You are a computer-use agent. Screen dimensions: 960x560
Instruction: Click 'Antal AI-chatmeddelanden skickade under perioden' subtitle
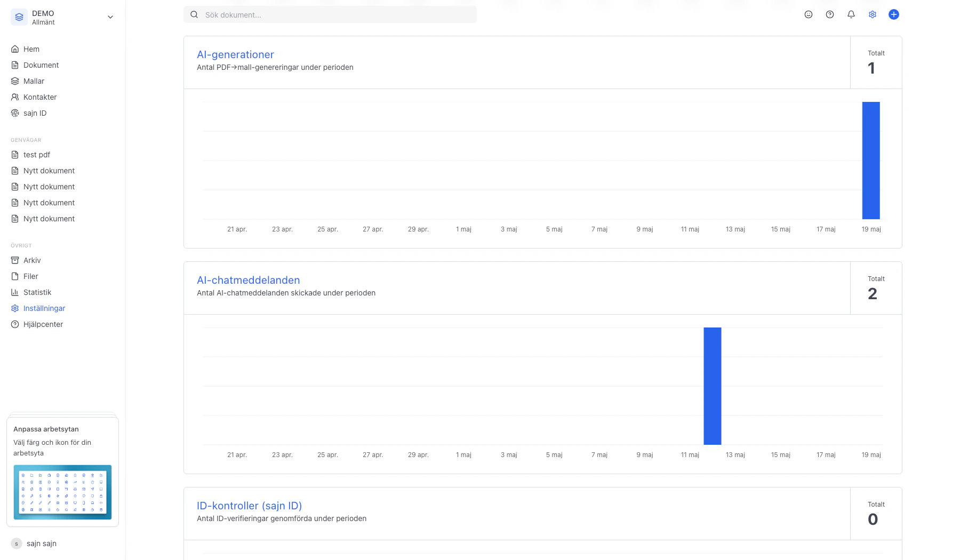click(286, 293)
